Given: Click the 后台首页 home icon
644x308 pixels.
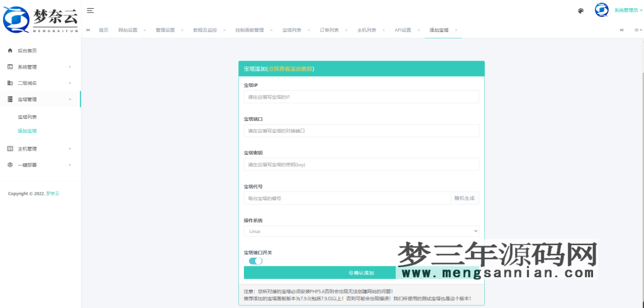Looking at the screenshot, I should pos(10,50).
